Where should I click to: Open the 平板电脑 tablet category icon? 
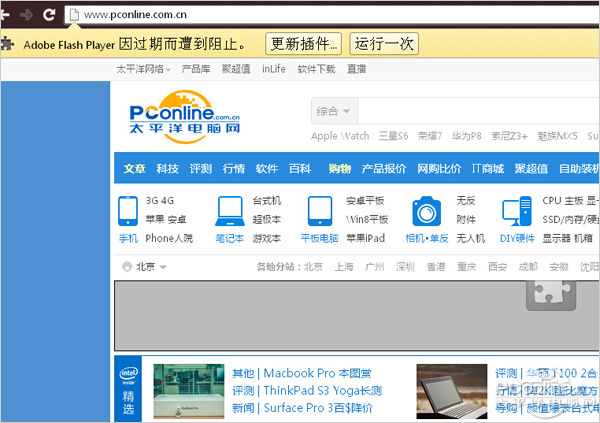coord(321,211)
